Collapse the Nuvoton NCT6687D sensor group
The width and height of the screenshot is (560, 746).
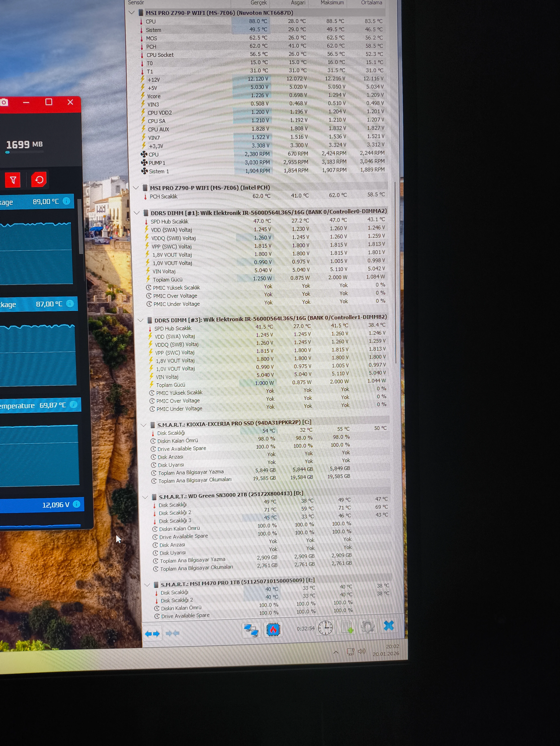131,13
